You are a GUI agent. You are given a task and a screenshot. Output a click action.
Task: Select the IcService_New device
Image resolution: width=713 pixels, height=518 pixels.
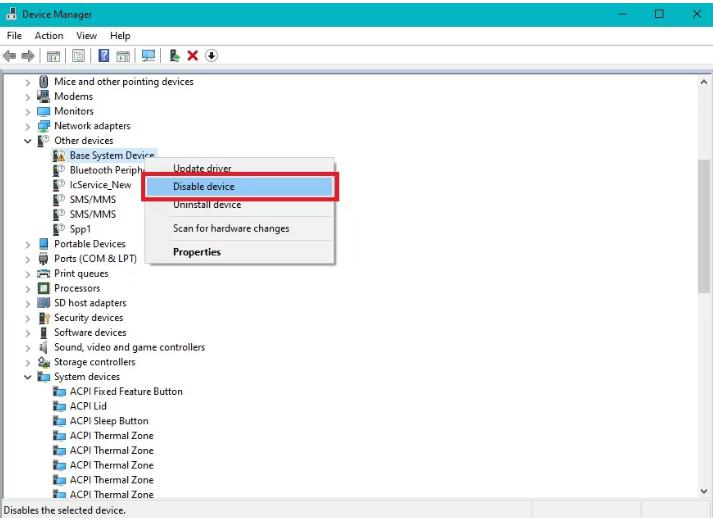tap(100, 185)
